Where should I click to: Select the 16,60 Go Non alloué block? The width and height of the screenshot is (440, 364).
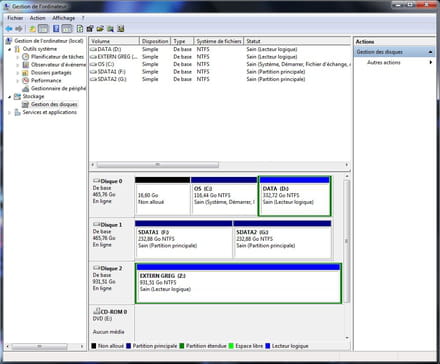coord(162,196)
